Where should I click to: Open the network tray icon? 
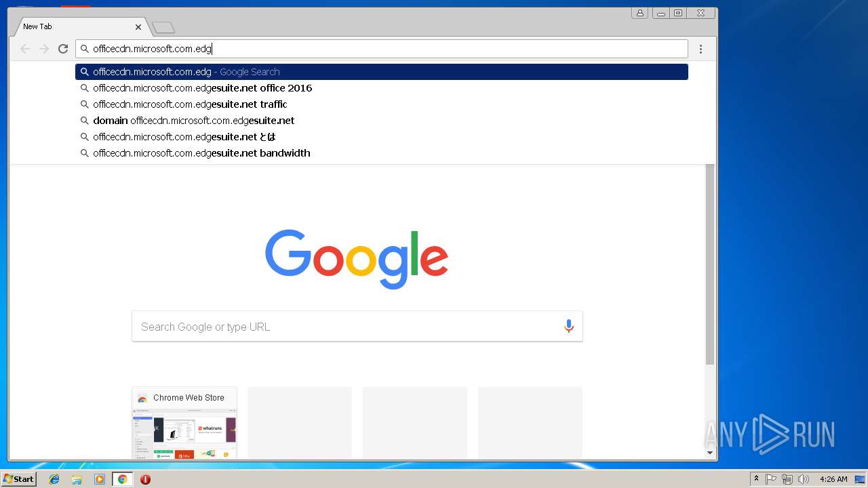point(787,479)
